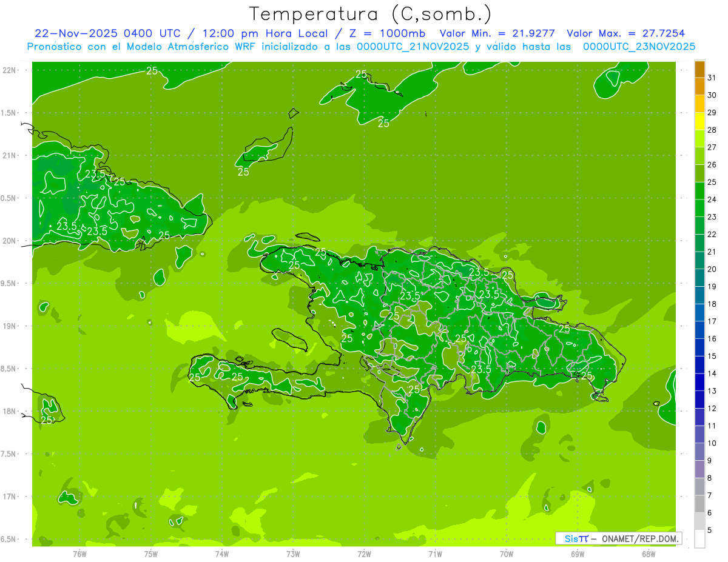The width and height of the screenshot is (728, 562).
Task: Click the '68W' longitude axis label
Action: (649, 554)
